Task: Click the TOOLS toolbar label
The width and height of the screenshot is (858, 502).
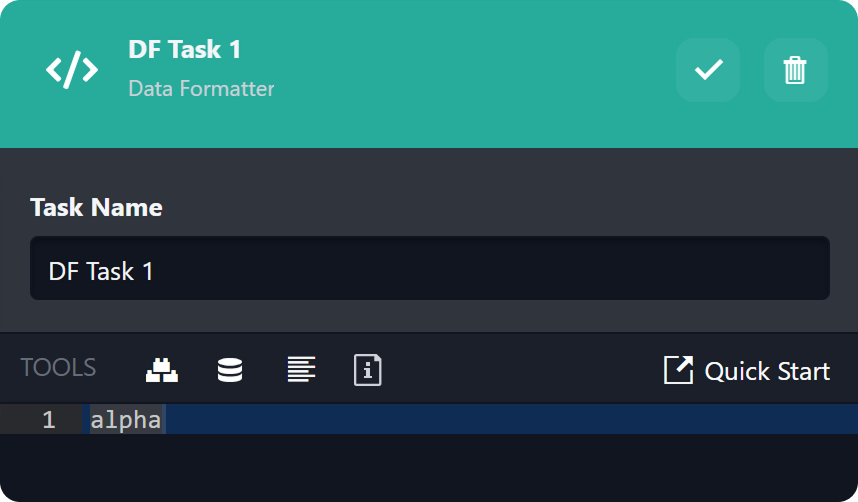Action: pyautogui.click(x=58, y=368)
